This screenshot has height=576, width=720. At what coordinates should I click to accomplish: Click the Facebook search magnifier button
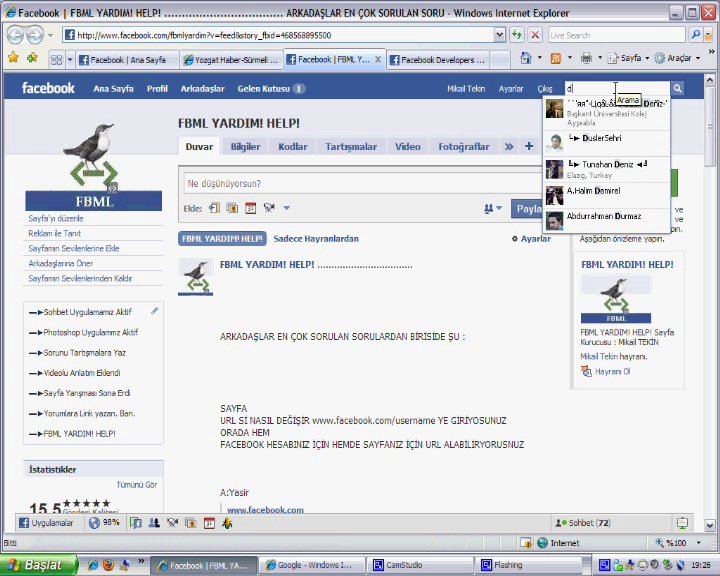[677, 88]
